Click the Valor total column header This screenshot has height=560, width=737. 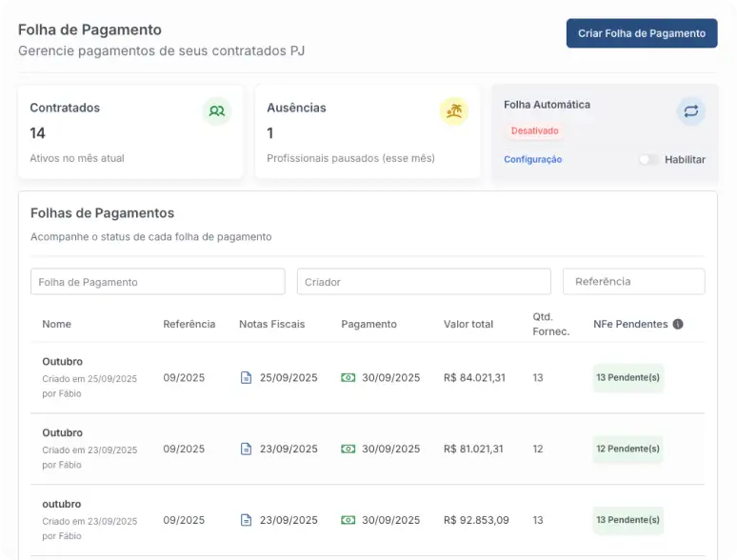(468, 325)
